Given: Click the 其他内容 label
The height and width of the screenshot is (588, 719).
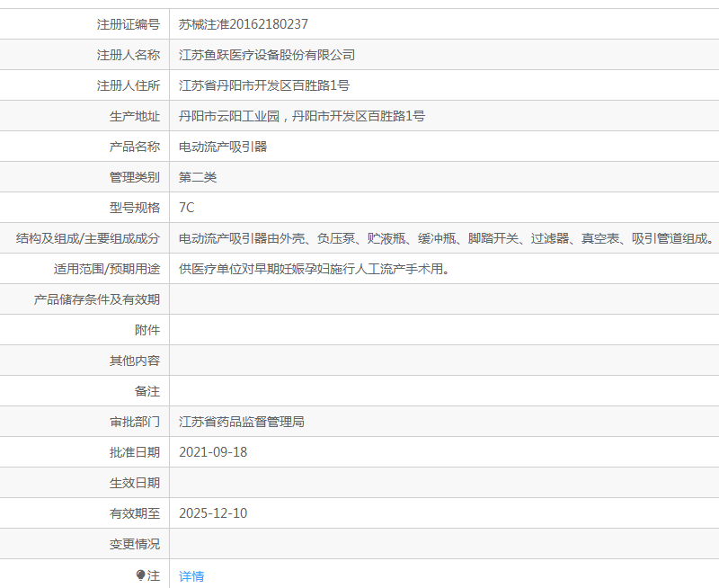Looking at the screenshot, I should (x=135, y=361).
